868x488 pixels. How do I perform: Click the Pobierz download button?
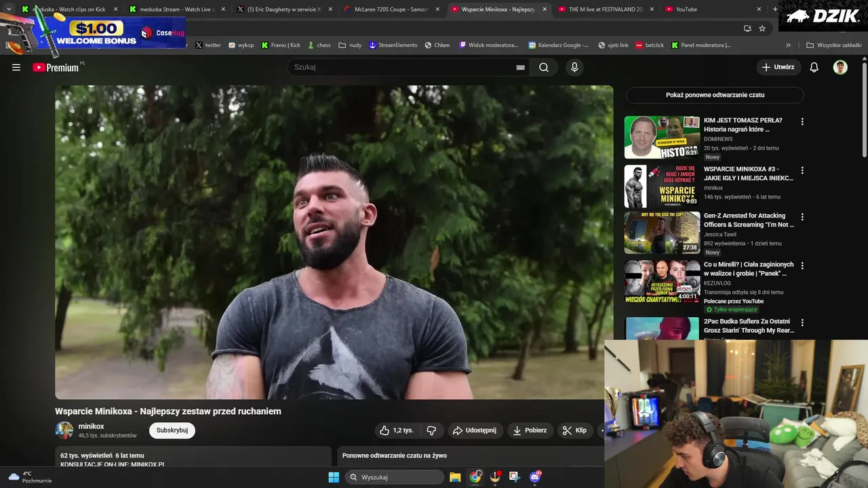pos(530,430)
